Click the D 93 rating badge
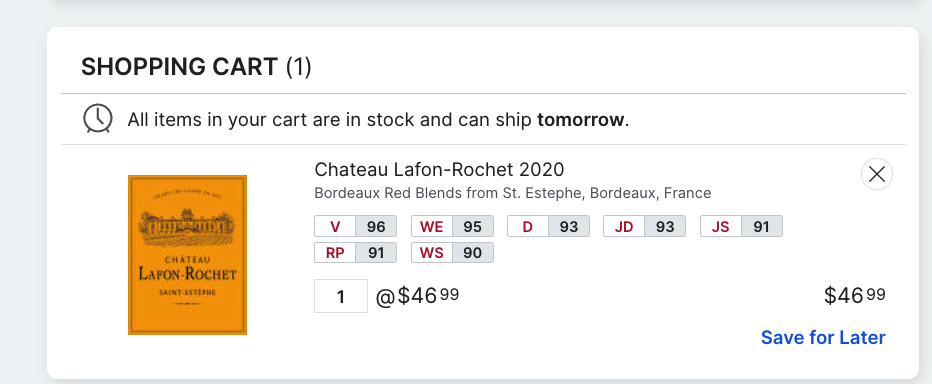 [549, 226]
